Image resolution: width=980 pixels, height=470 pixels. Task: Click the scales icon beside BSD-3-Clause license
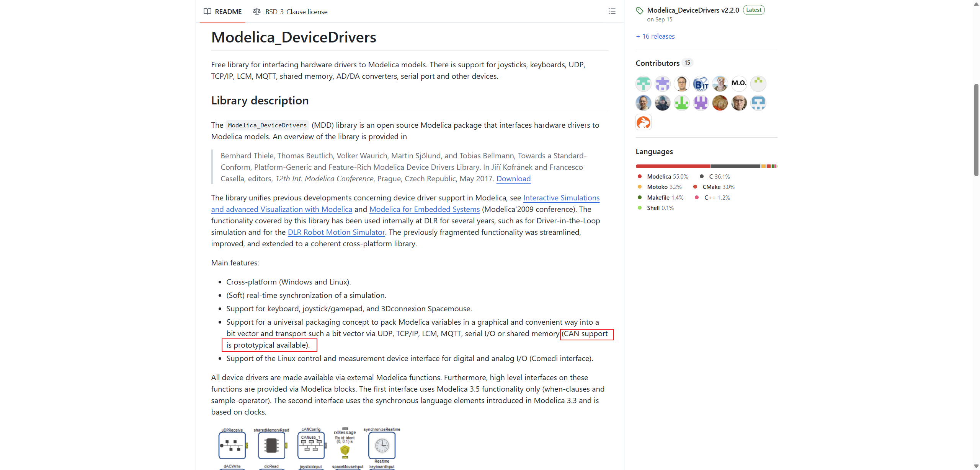pos(257,11)
